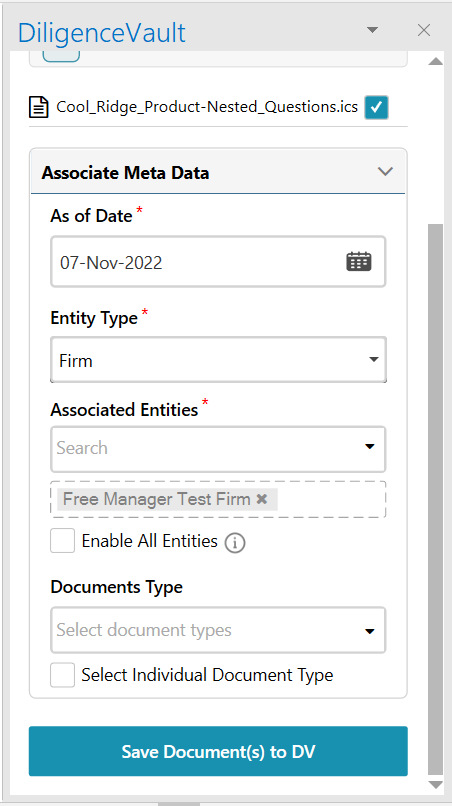Uncheck the Cool_Ridge_Product-Nested_Questions.ics checkbox
The height and width of the screenshot is (806, 452).
click(x=376, y=107)
